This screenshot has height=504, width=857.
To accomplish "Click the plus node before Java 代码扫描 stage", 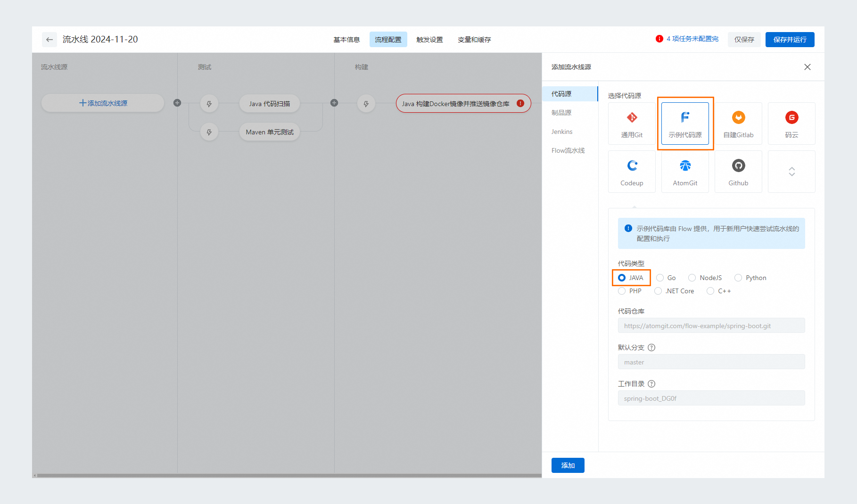I will tap(177, 103).
